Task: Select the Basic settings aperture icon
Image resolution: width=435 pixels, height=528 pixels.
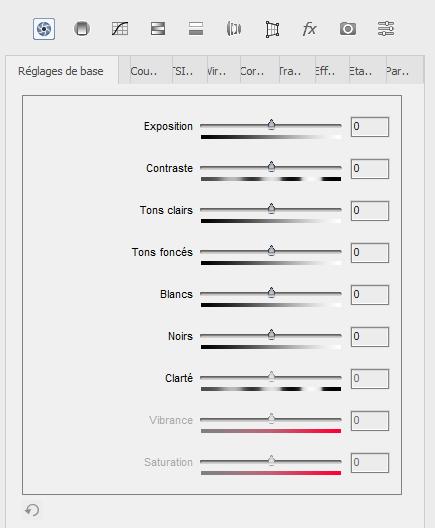Action: [44, 29]
